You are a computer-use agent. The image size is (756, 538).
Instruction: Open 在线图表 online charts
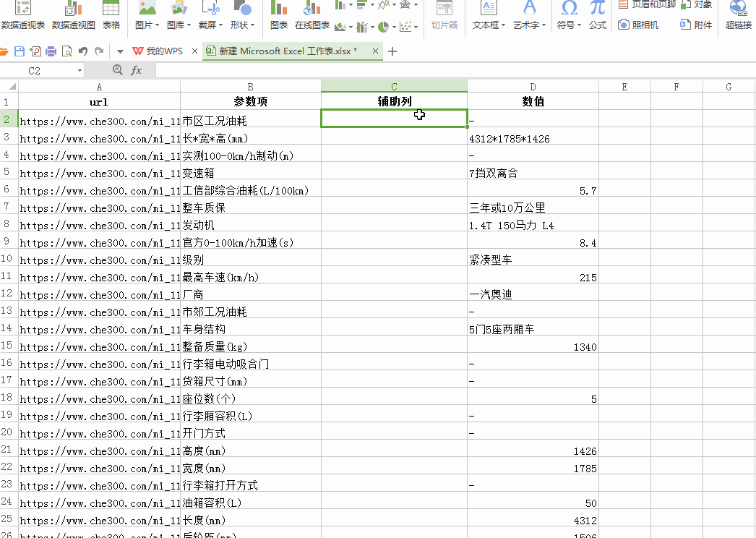click(x=312, y=15)
